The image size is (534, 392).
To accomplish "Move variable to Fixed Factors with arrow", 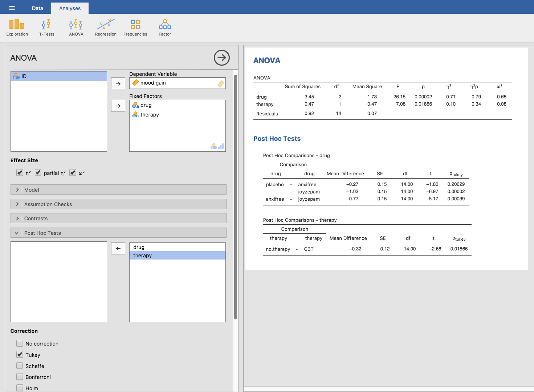I will pyautogui.click(x=118, y=106).
